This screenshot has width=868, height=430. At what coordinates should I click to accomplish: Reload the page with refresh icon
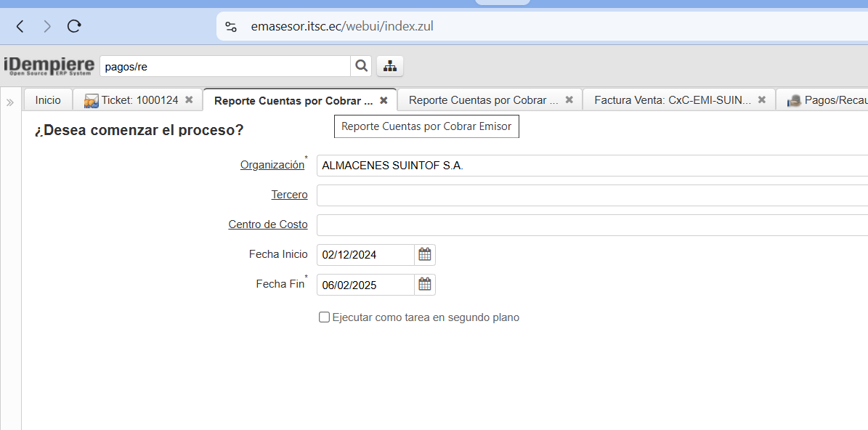tap(73, 27)
